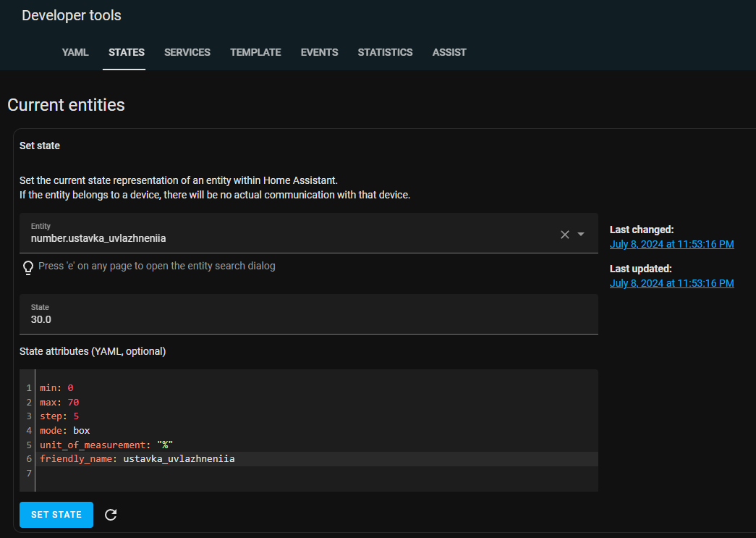This screenshot has width=756, height=538.
Task: Switch to the STATISTICS tab
Action: 385,52
